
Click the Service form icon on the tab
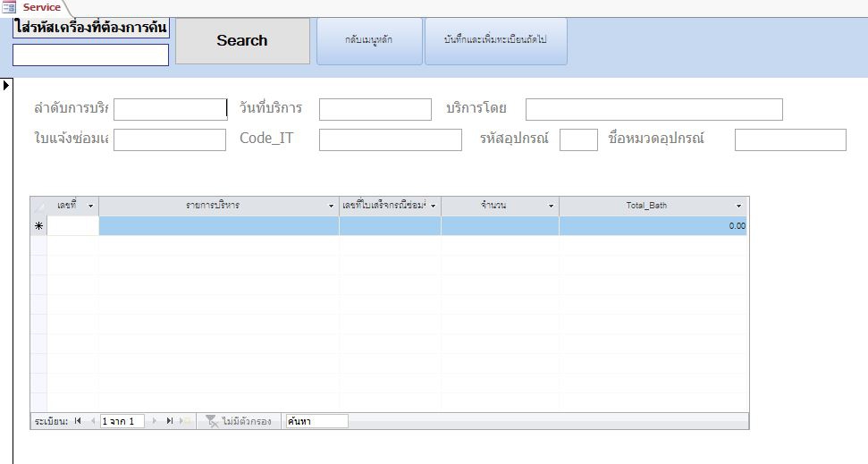[x=9, y=8]
